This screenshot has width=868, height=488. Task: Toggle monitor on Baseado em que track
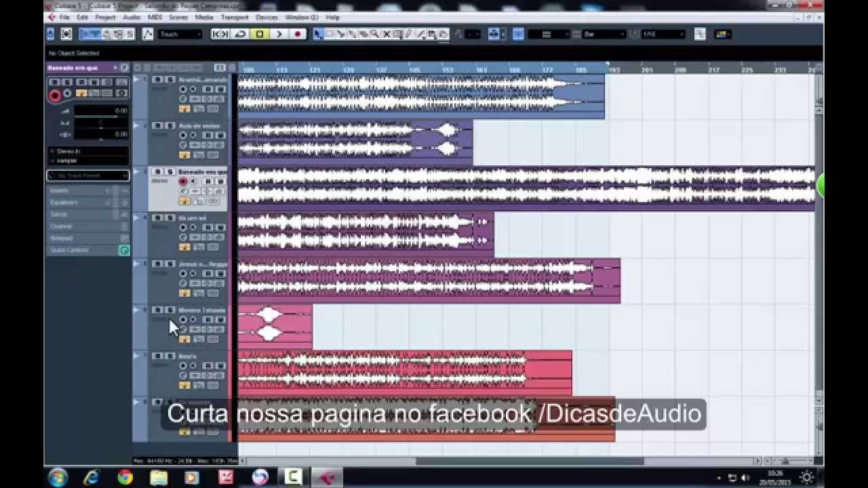[193, 182]
